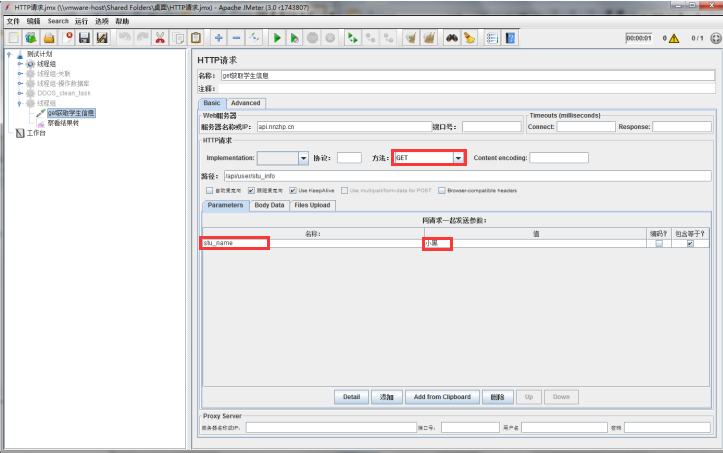723x453 pixels.
Task: Open the 运行 menu
Action: click(x=81, y=21)
